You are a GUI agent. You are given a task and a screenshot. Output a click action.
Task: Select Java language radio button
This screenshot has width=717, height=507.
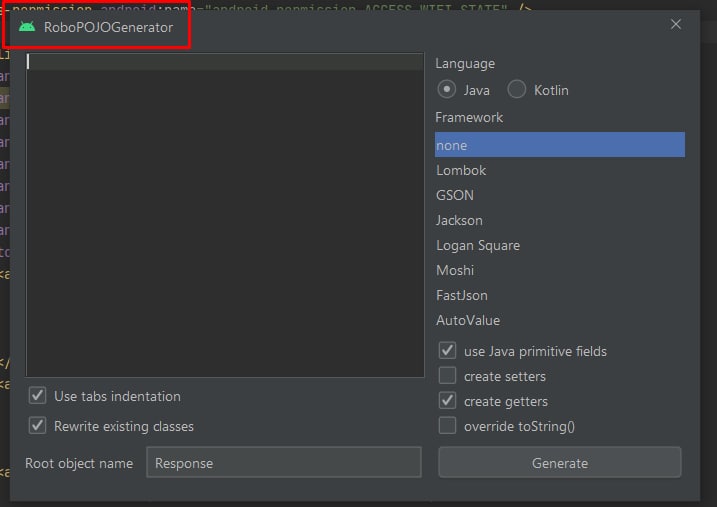click(447, 89)
